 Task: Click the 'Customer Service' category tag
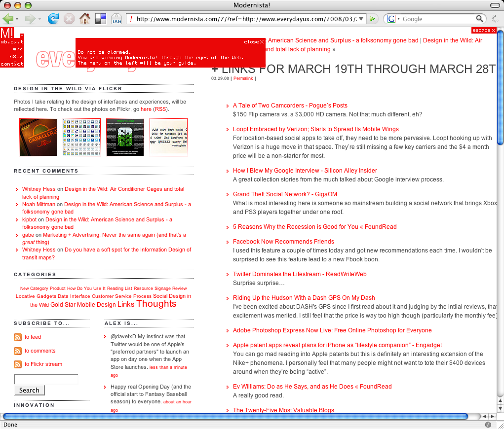click(x=112, y=296)
